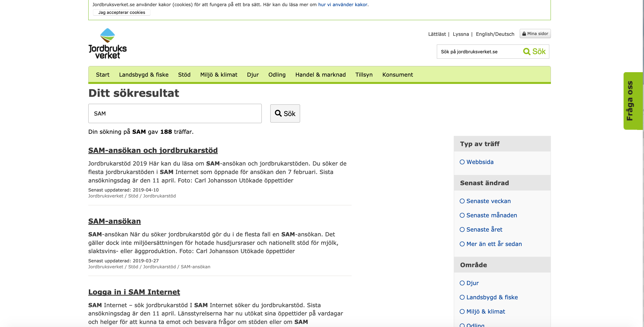Select the Djur area filter
This screenshot has height=327, width=644.
469,283
